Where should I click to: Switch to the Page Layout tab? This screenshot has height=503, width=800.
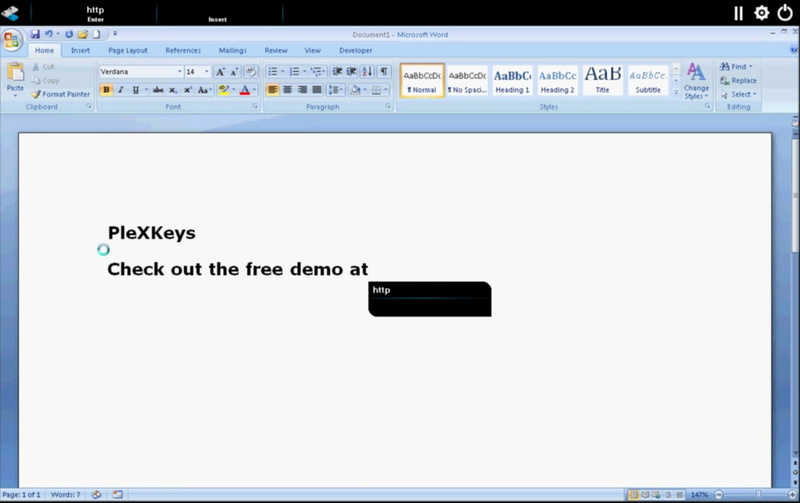point(128,50)
